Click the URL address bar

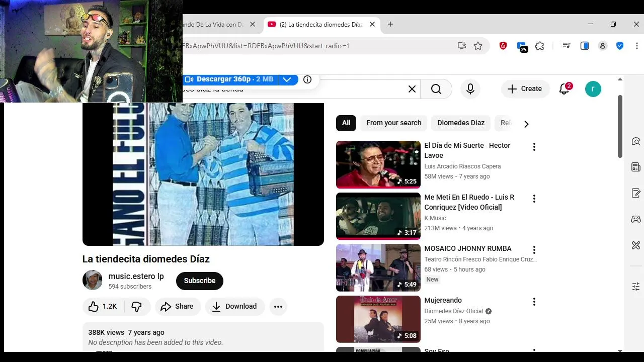point(317,46)
